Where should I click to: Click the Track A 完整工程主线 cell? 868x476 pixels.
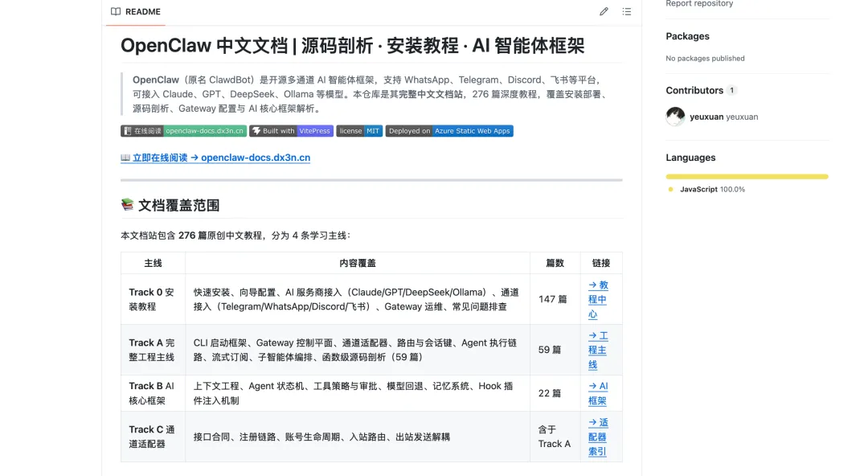tap(154, 350)
